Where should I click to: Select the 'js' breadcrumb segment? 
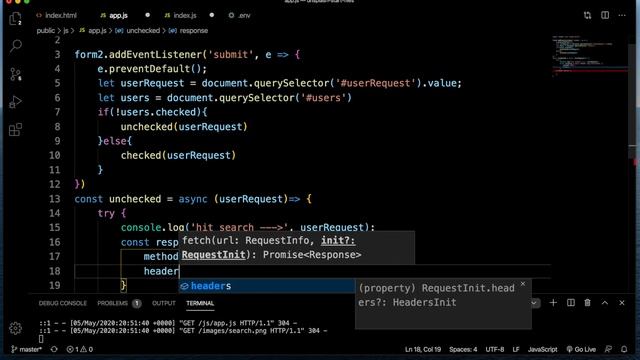click(66, 31)
